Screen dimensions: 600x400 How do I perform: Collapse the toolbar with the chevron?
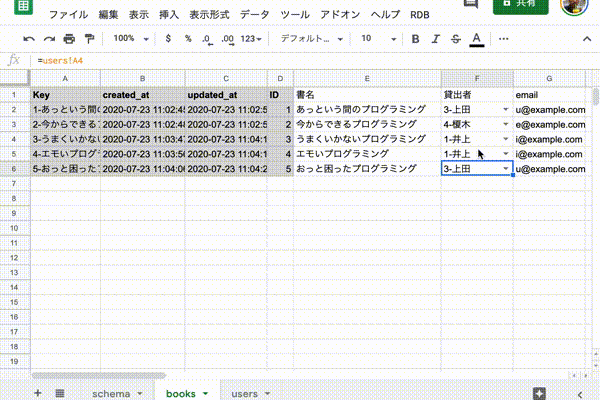click(x=587, y=39)
